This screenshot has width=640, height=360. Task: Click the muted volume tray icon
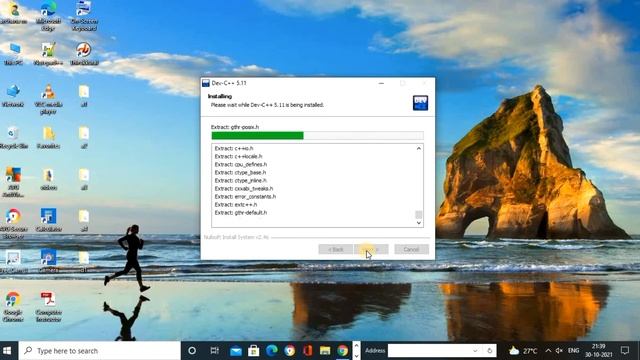[559, 351]
